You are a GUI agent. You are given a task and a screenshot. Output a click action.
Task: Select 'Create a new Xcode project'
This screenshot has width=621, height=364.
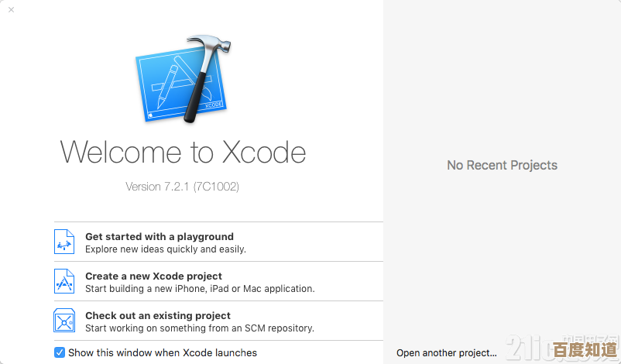[x=153, y=276]
